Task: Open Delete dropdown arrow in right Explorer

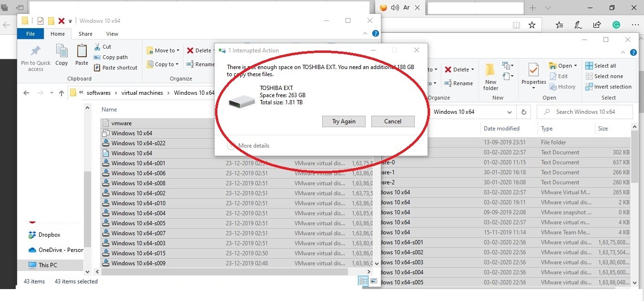Action: (472, 70)
